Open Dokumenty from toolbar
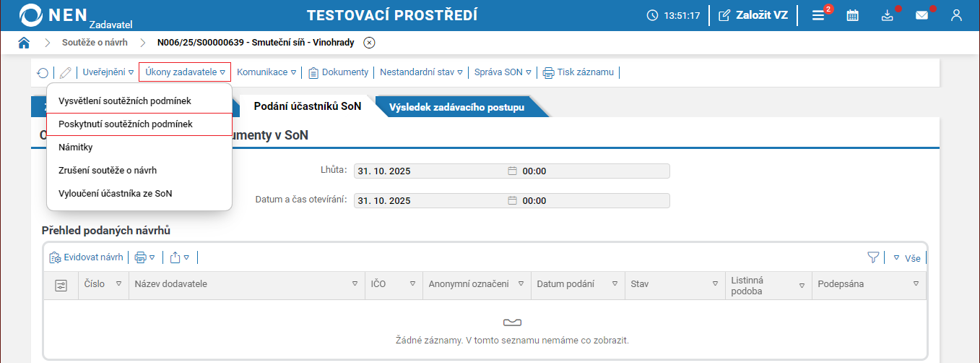Viewport: 980px width, 363px height. tap(338, 72)
